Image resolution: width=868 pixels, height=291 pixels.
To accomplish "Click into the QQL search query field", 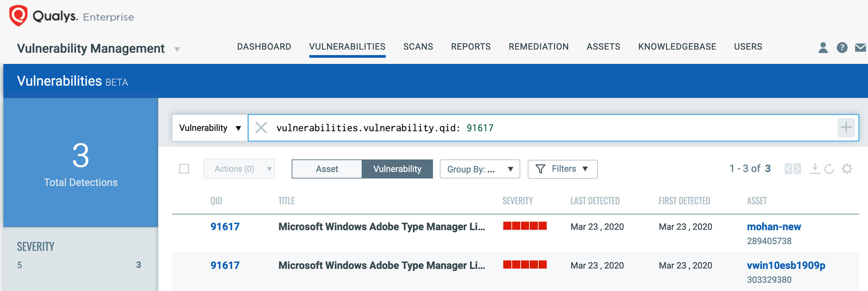I will pos(554,128).
